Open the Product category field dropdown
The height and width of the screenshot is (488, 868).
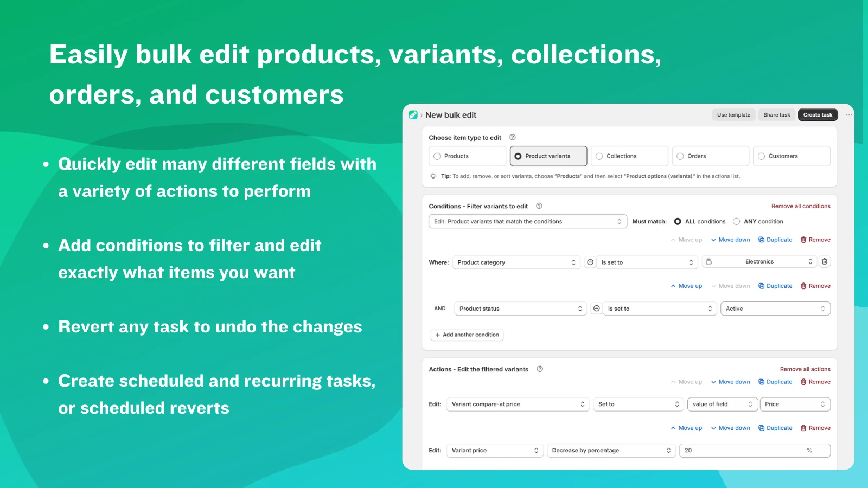point(516,262)
